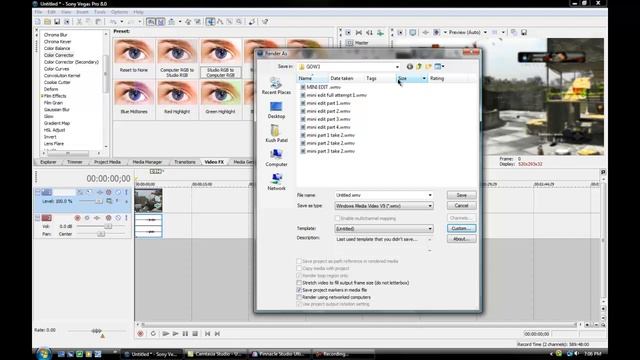
Task: Toggle Use project output rotation setting
Action: tap(299, 304)
